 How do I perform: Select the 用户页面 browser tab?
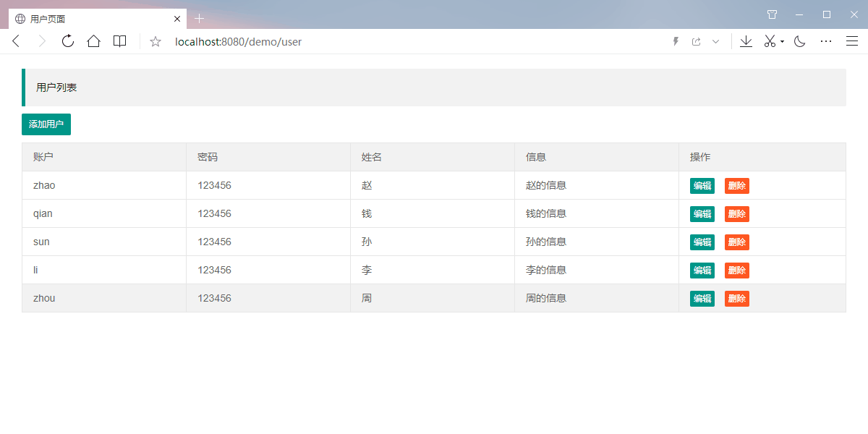(x=98, y=19)
